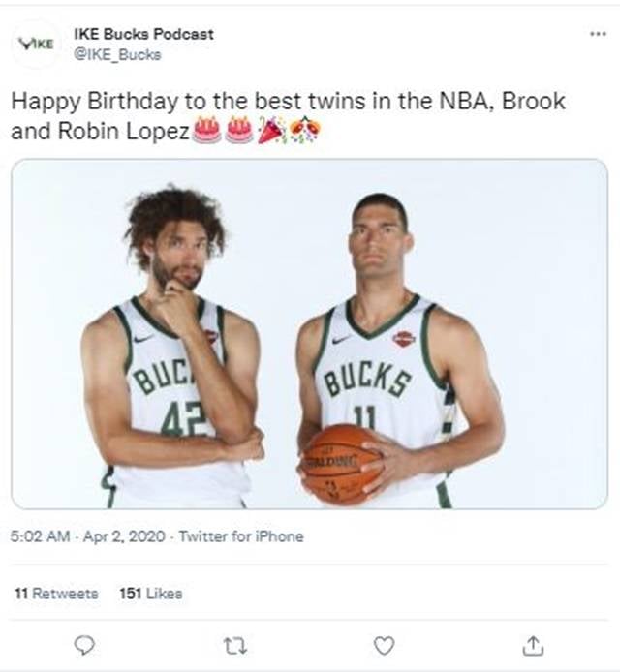Click the Twitter for iPhone source label
Image resolution: width=620 pixels, height=672 pixels.
(x=241, y=536)
